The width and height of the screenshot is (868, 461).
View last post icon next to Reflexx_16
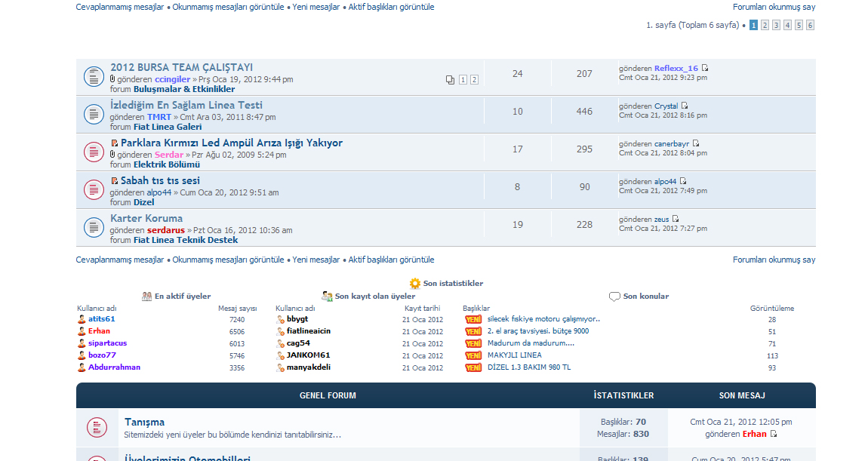point(705,68)
